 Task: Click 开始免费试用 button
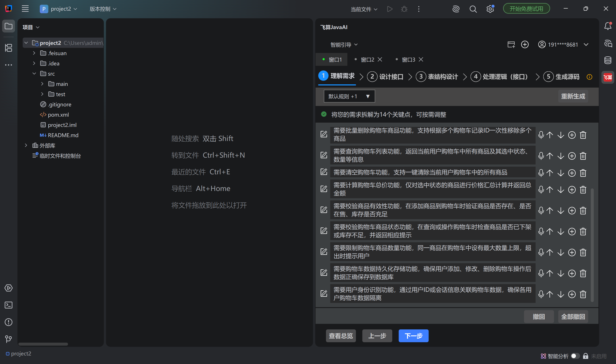[x=526, y=9]
